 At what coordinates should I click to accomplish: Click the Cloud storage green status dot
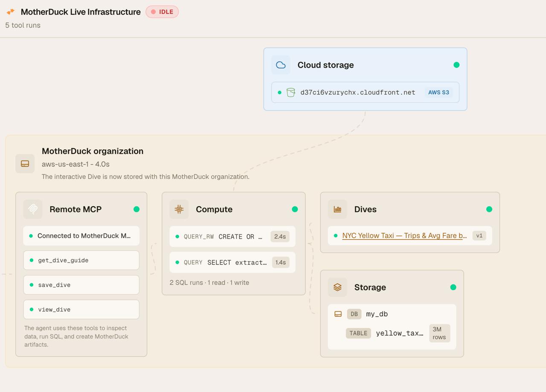tap(456, 65)
